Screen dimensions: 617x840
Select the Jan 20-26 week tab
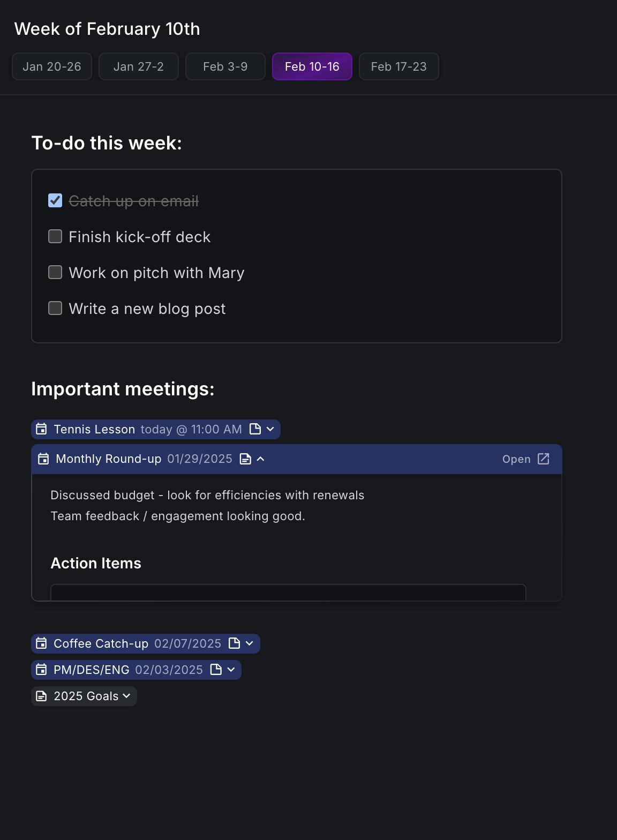pos(51,66)
